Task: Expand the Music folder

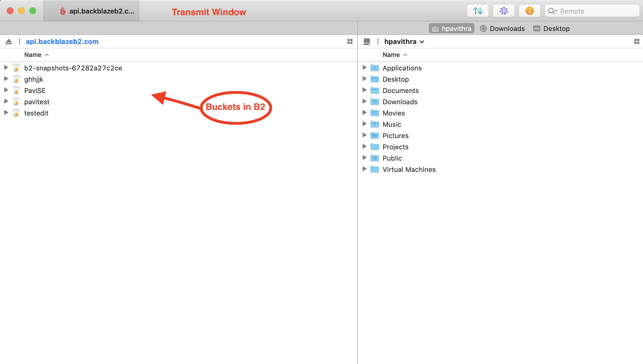Action: [364, 124]
